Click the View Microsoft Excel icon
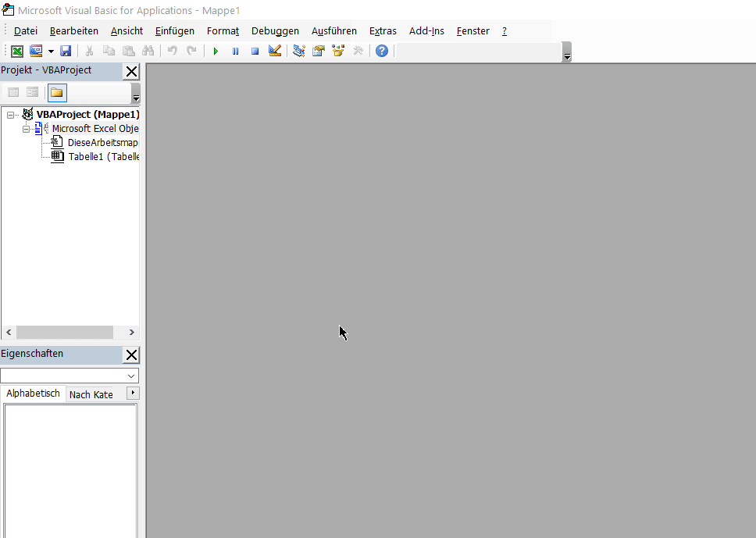756x538 pixels. [x=16, y=51]
